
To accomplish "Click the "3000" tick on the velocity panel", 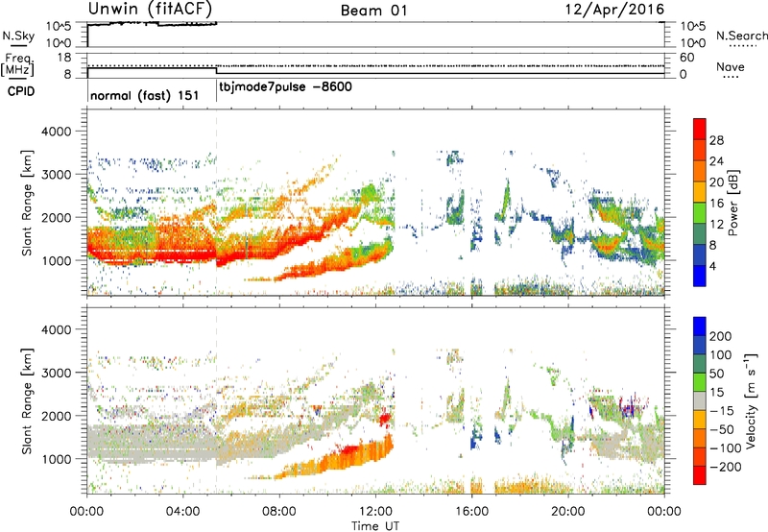I will coord(56,373).
